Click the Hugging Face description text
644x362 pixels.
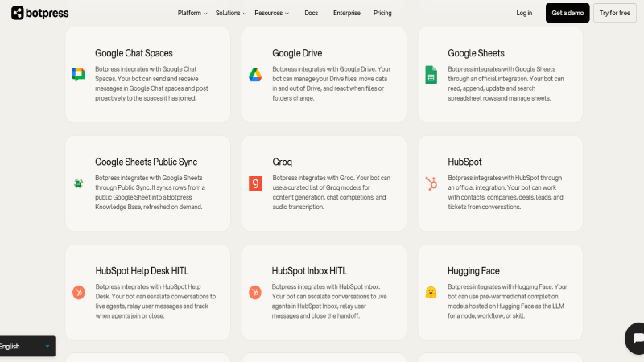(507, 301)
